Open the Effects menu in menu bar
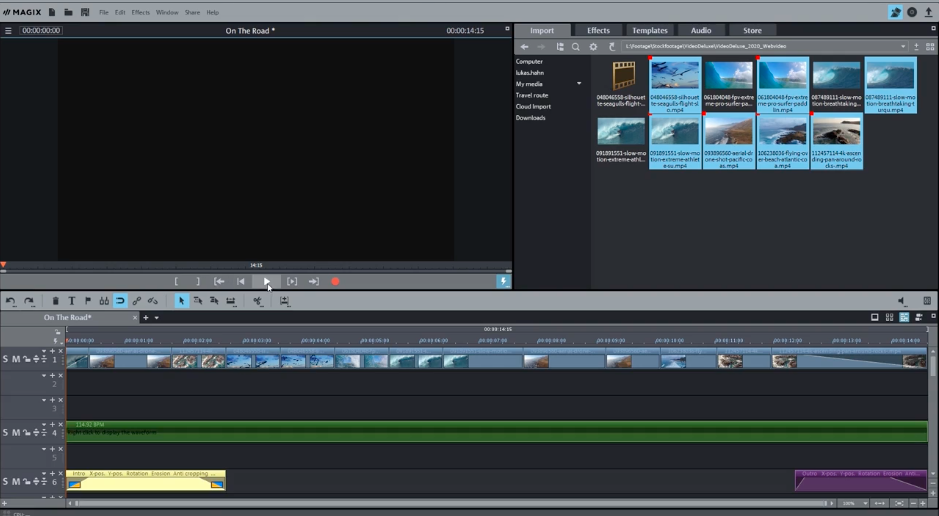Image resolution: width=939 pixels, height=516 pixels. 140,12
